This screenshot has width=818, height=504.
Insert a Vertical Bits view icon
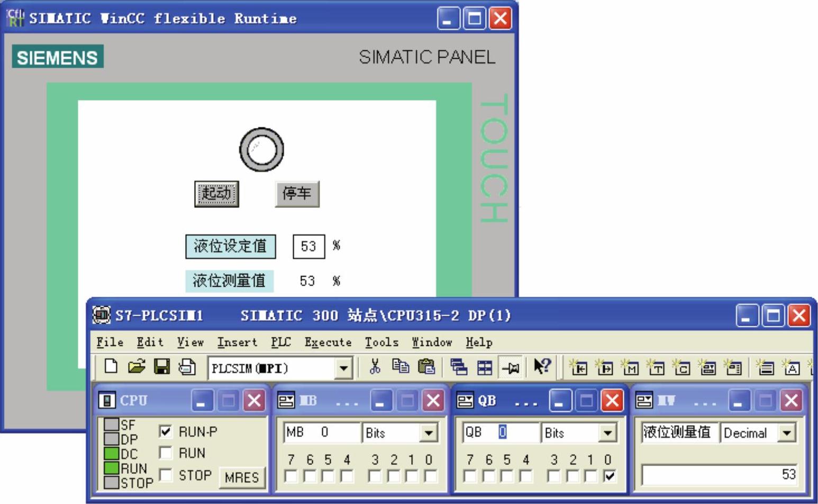click(733, 367)
